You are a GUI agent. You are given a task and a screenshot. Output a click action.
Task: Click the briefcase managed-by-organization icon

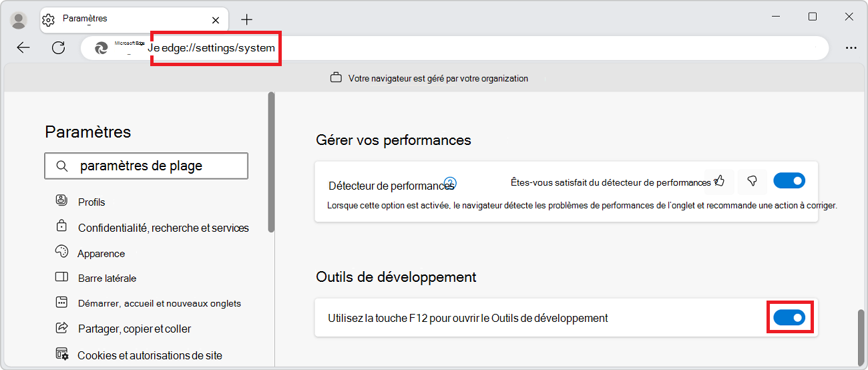tap(337, 78)
